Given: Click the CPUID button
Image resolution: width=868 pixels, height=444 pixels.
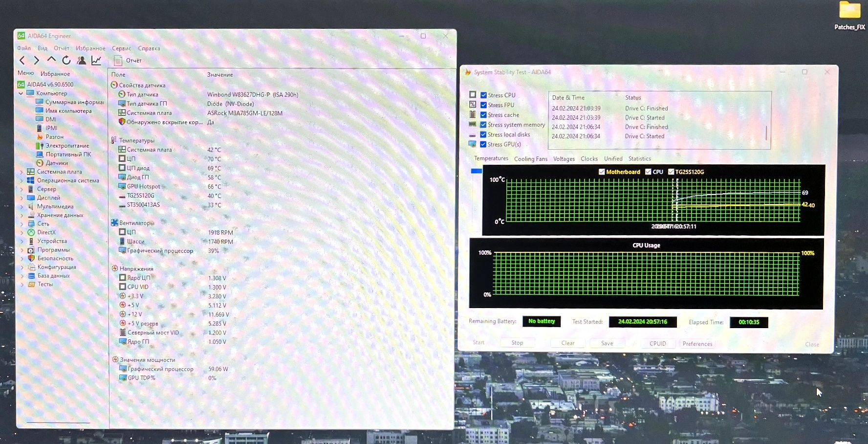Looking at the screenshot, I should click(x=658, y=343).
